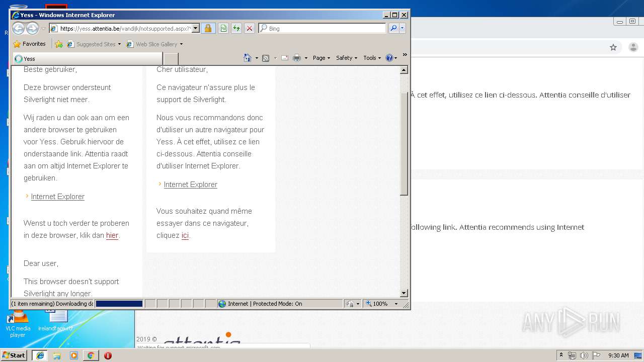Screen dimensions: 644x362
Task: Select the Yess browser tab
Action: [x=88, y=59]
